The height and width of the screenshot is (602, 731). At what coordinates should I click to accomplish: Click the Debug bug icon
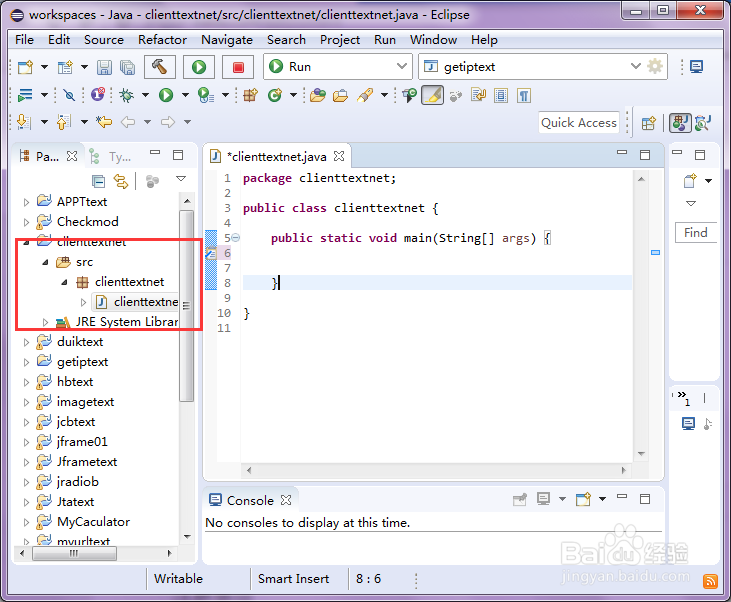click(126, 95)
